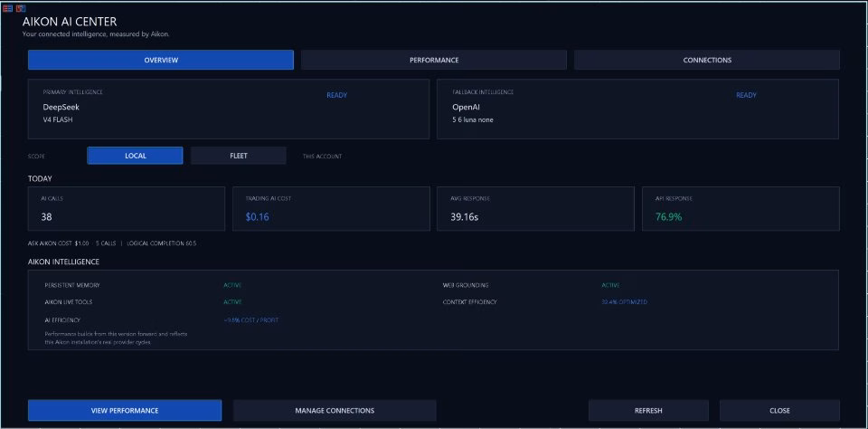
Task: Click the TODAY section heading
Action: pos(40,178)
